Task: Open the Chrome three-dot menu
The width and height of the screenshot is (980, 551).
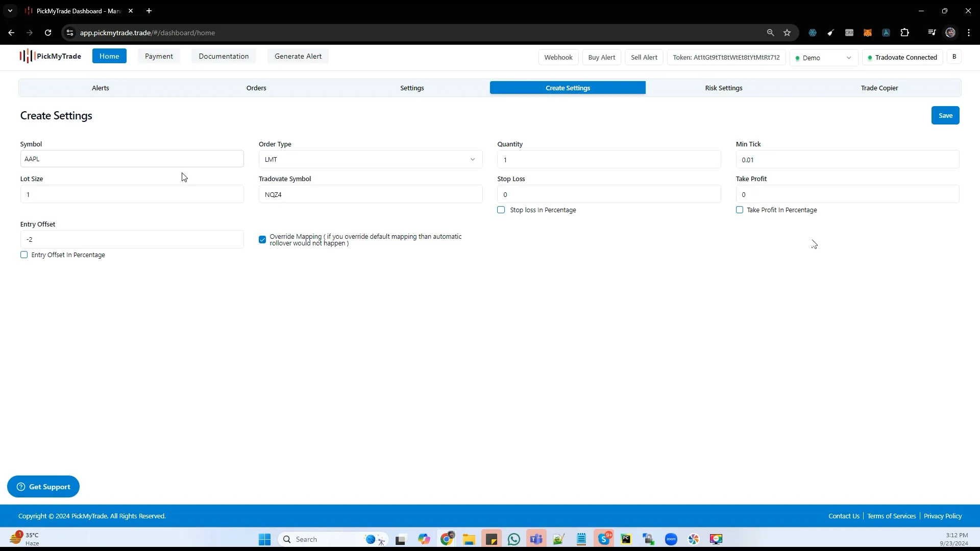Action: (x=969, y=33)
